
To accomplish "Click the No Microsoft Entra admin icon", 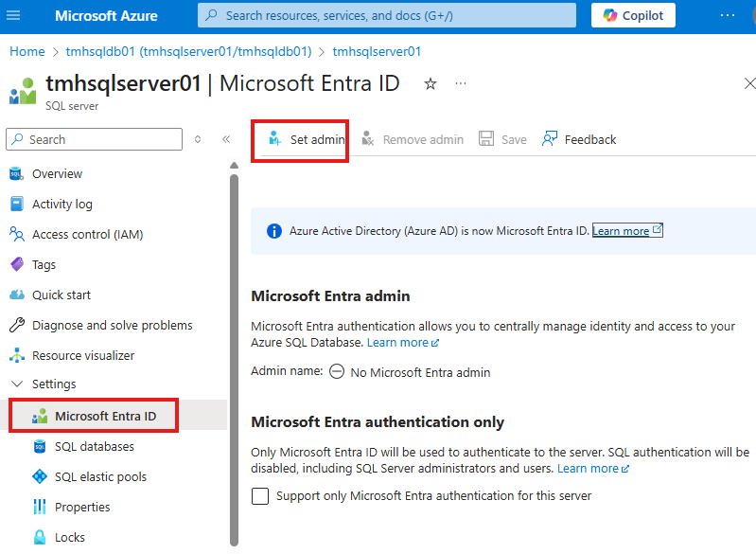I will coord(337,372).
